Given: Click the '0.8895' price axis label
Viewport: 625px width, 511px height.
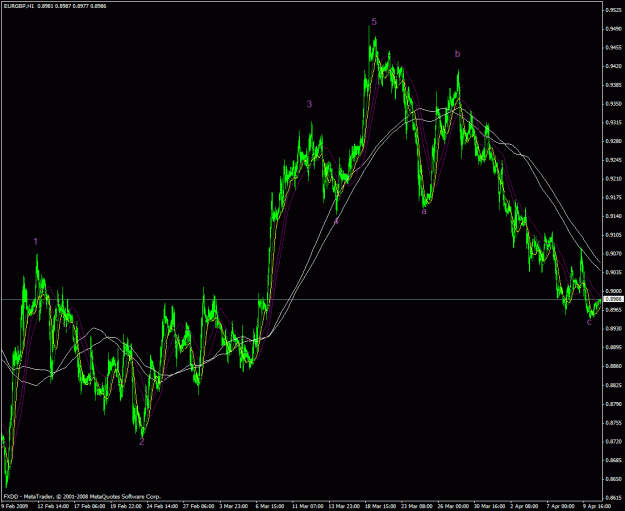Looking at the screenshot, I should pyautogui.click(x=614, y=347).
